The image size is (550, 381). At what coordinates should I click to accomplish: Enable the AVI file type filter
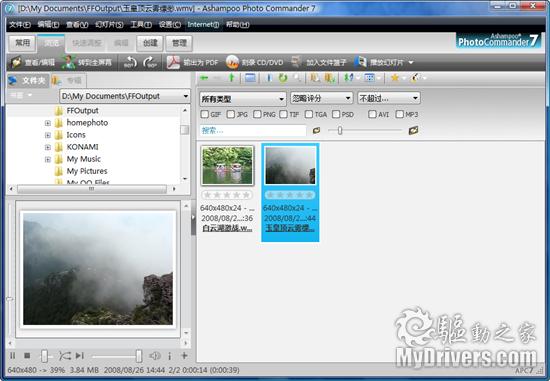pyautogui.click(x=373, y=114)
